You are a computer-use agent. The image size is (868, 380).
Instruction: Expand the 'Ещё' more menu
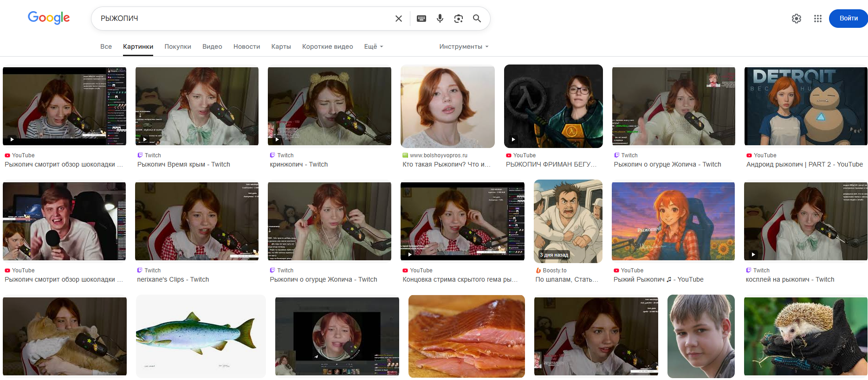[374, 47]
